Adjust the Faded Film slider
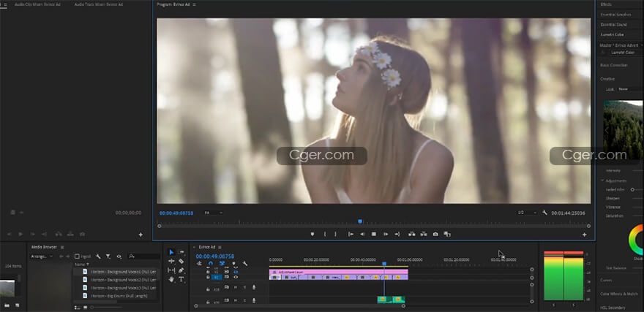644x312 pixels. [632, 189]
